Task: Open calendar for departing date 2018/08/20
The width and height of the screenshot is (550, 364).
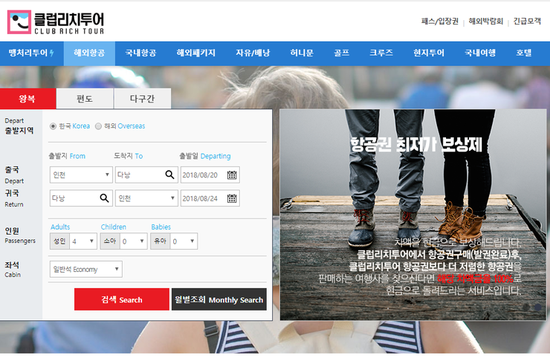Action: [x=232, y=175]
